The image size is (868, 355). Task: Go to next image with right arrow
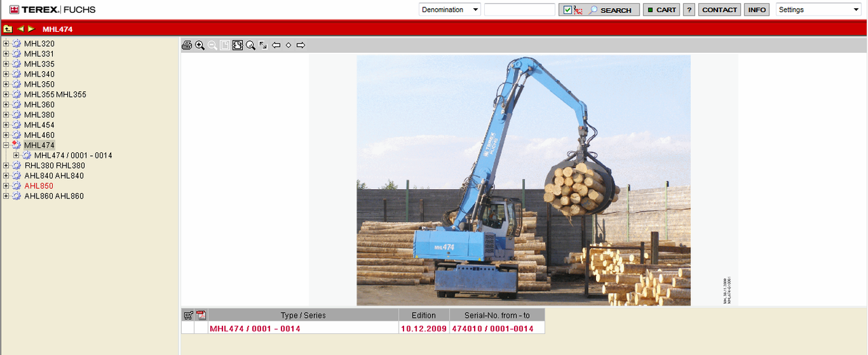tap(300, 45)
